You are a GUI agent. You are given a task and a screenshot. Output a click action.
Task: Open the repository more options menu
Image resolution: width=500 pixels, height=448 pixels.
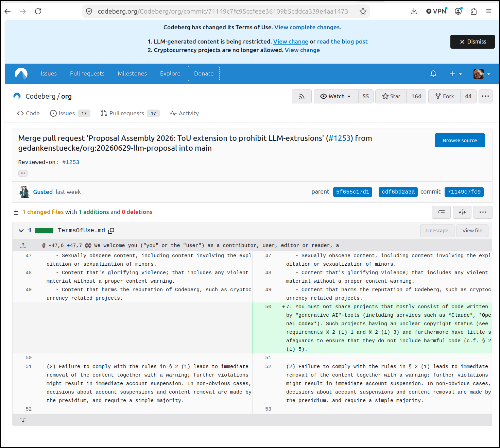tap(485, 96)
